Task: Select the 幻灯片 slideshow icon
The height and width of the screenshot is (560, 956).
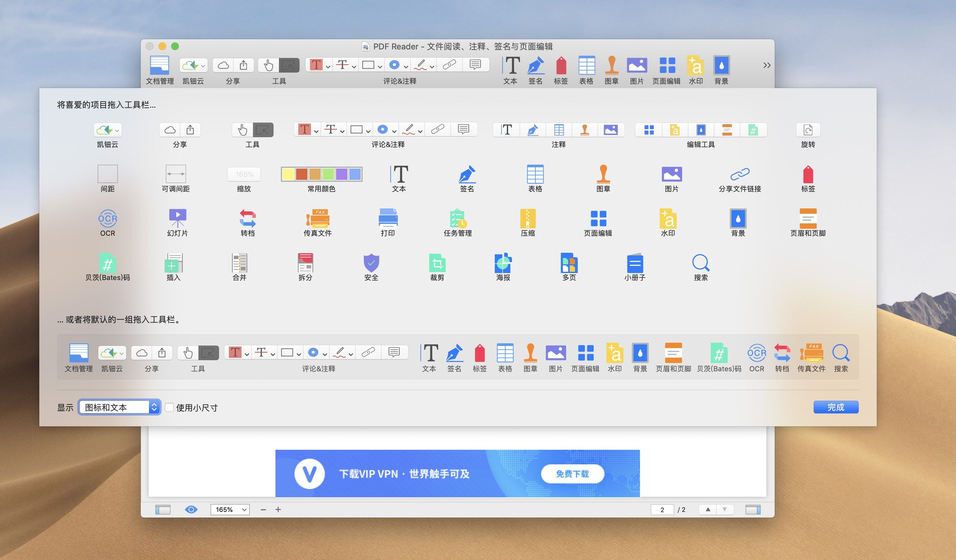Action: [x=178, y=218]
